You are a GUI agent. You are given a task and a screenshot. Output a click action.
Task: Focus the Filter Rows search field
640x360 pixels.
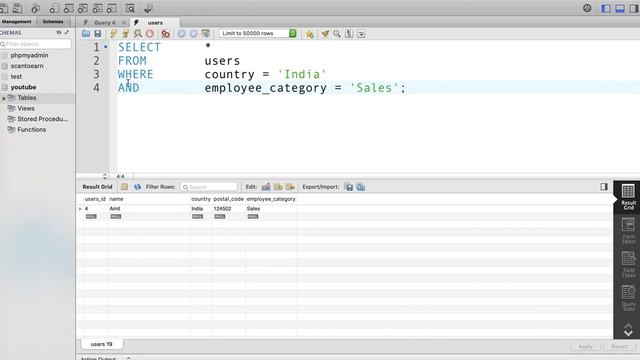pyautogui.click(x=209, y=187)
